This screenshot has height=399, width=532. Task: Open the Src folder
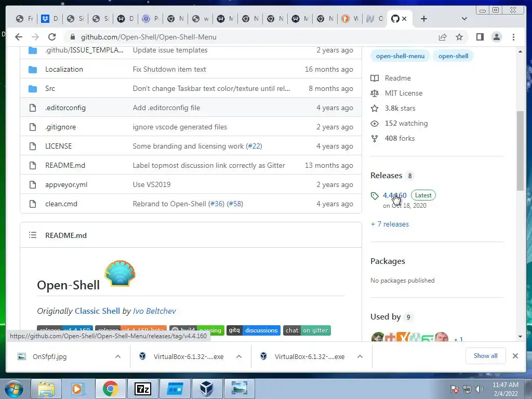click(50, 88)
